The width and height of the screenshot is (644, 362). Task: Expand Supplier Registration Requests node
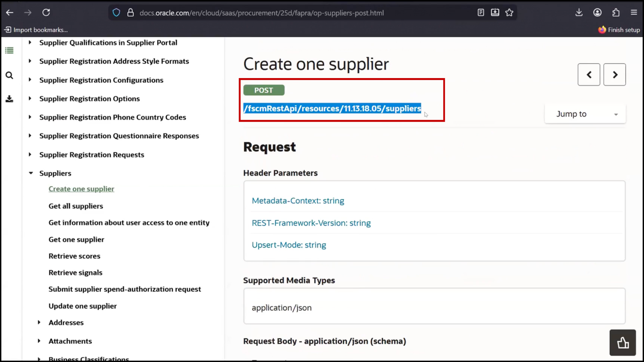click(x=30, y=155)
